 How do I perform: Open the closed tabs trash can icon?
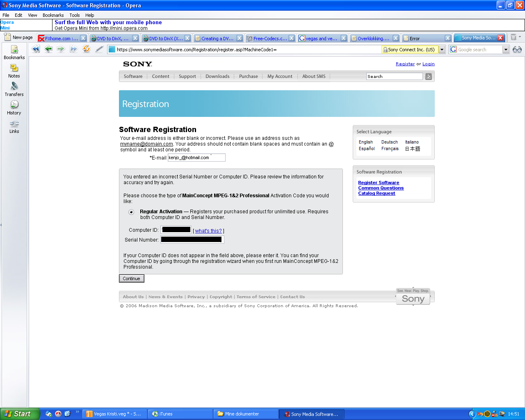(x=514, y=37)
